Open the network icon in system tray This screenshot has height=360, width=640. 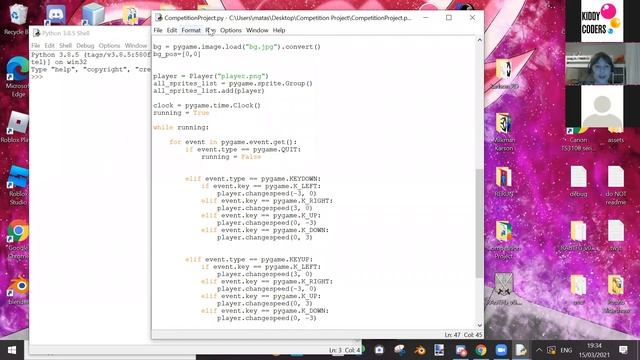pyautogui.click(x=551, y=350)
